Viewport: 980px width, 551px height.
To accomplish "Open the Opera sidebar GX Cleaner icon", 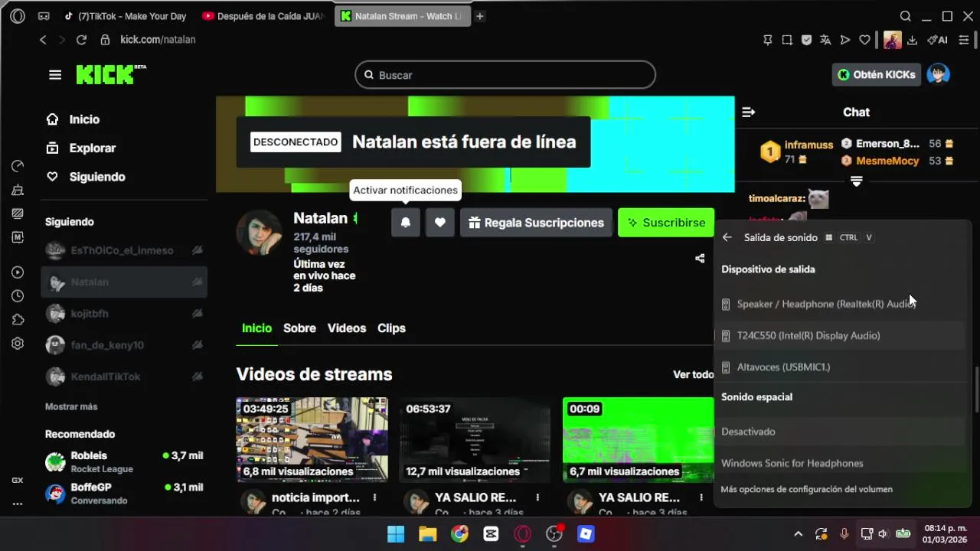I will (18, 190).
